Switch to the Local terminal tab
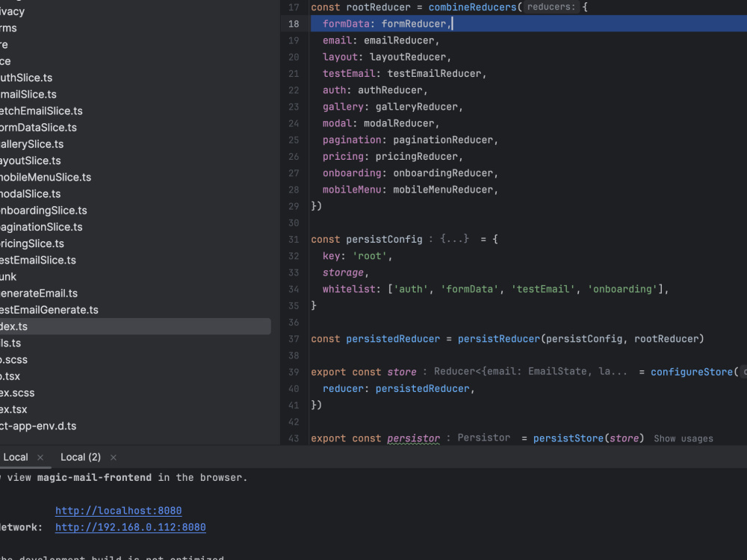Screen dimensions: 747x560 [16, 457]
